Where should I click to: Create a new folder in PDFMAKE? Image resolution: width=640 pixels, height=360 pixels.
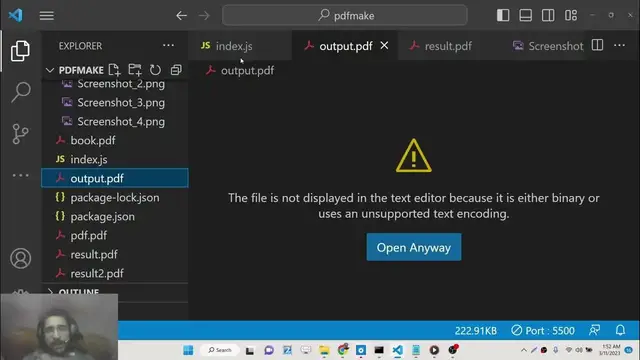[135, 70]
